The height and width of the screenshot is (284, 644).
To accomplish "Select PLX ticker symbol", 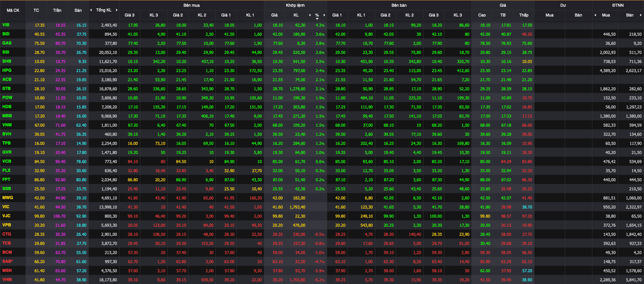I will (x=6, y=170).
